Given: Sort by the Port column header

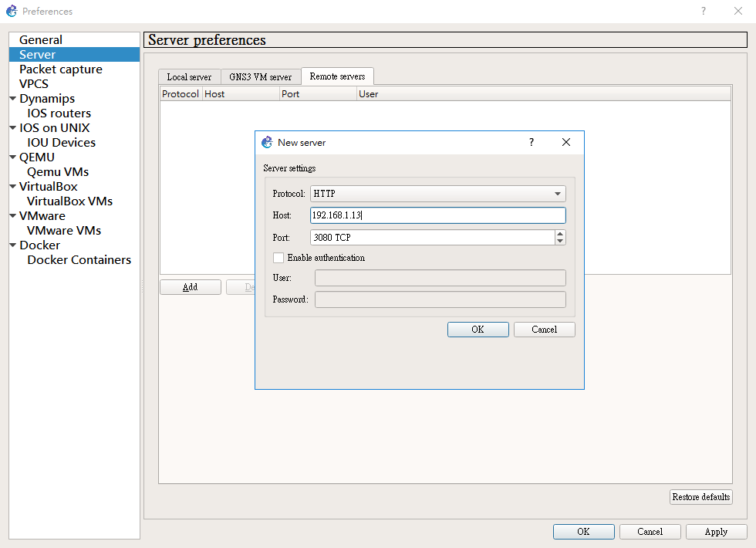Looking at the screenshot, I should coord(318,94).
